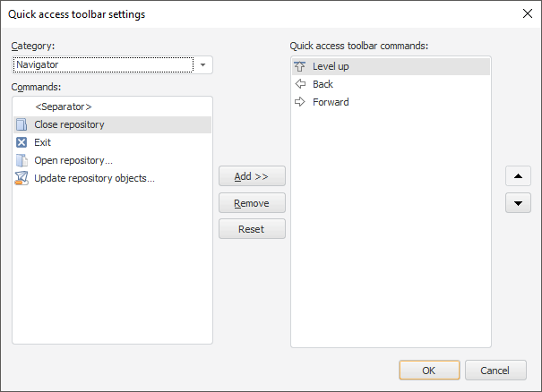
Task: Click the Update repository objects icon
Action: [22, 178]
